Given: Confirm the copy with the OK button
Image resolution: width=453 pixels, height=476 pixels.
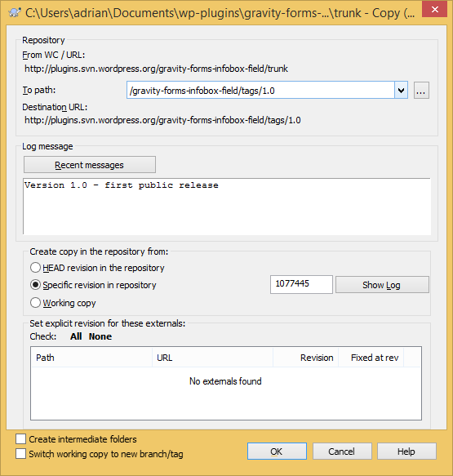Looking at the screenshot, I should (x=277, y=452).
